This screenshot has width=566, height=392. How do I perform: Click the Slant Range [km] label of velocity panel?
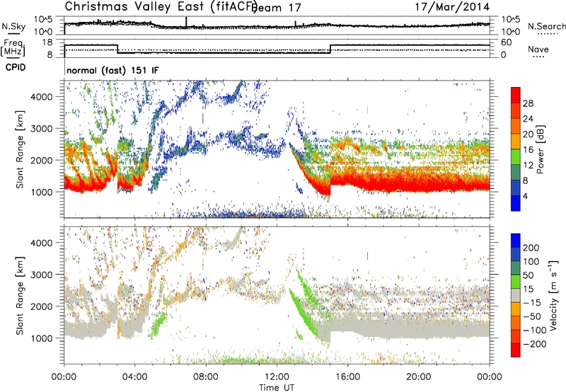20,296
